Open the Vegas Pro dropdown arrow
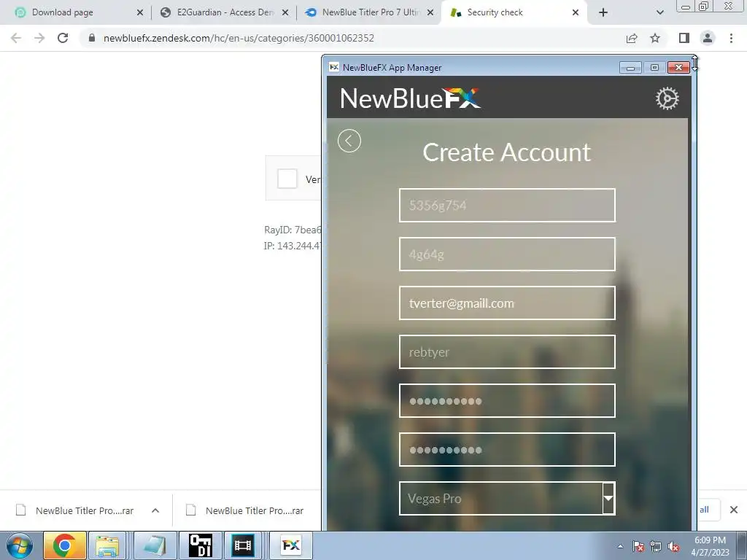The width and height of the screenshot is (747, 560). (x=608, y=498)
